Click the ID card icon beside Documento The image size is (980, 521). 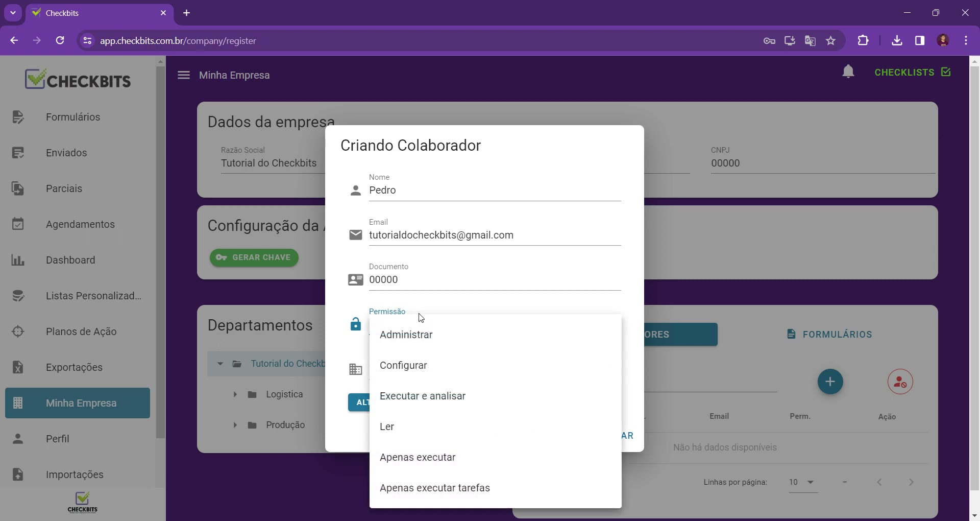pos(356,280)
